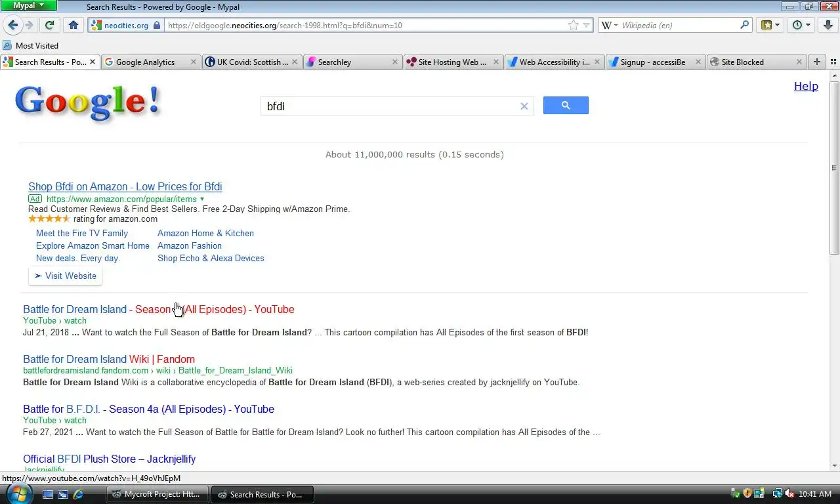The height and width of the screenshot is (504, 840).
Task: Close the Signup - accessiBe tab
Action: tap(698, 62)
